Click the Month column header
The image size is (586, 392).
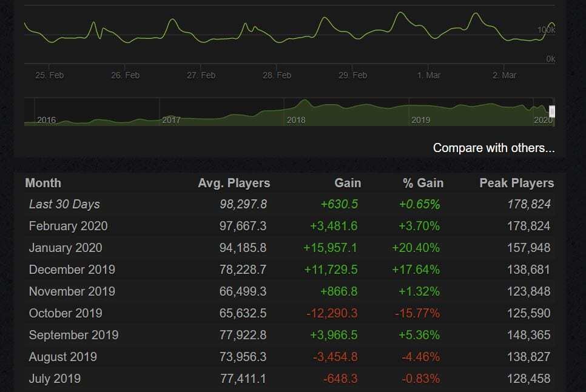pos(43,183)
